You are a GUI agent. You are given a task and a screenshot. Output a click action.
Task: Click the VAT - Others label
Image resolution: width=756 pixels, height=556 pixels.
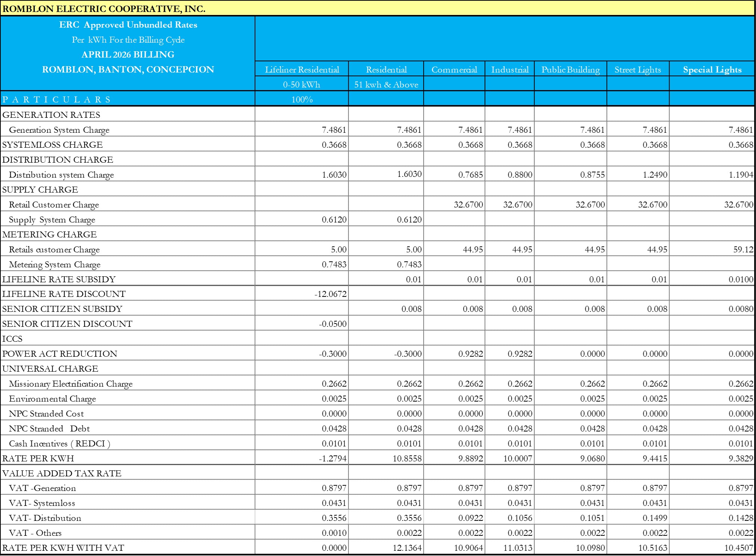35,533
